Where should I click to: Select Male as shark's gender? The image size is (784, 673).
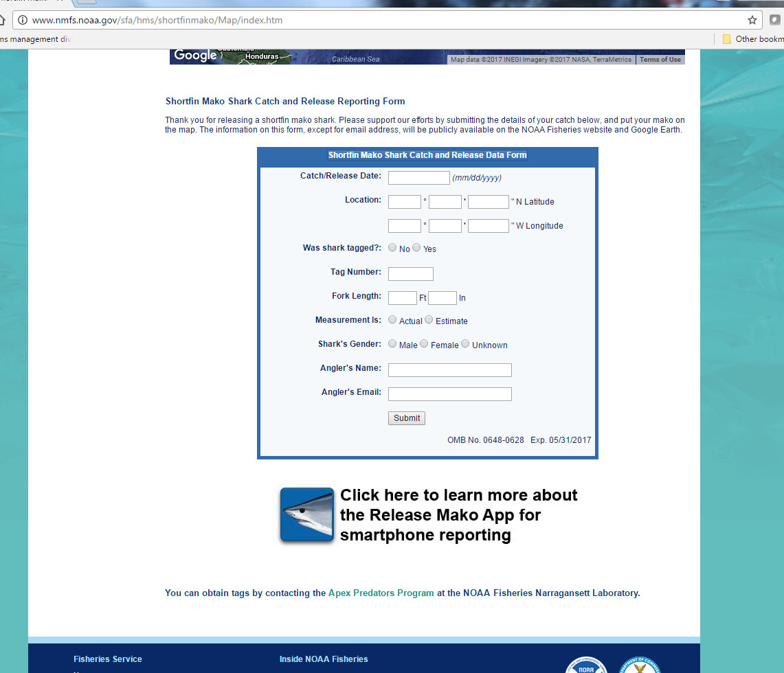(392, 344)
